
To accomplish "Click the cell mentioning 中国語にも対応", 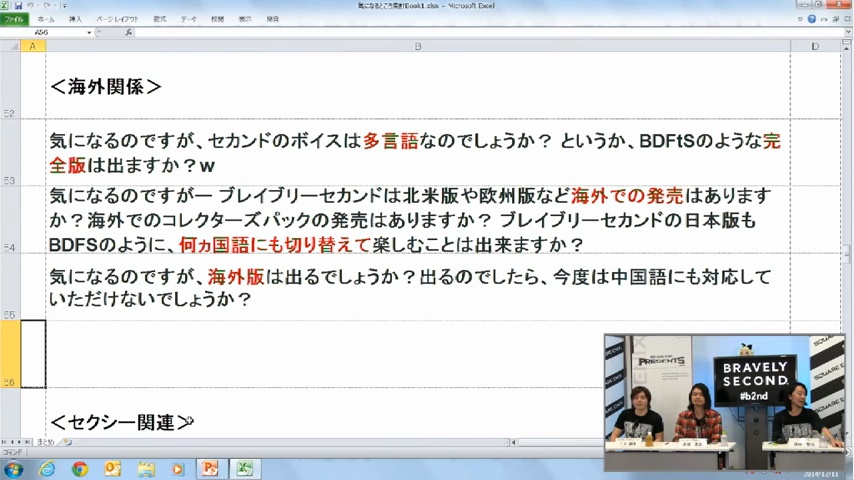I will (418, 287).
